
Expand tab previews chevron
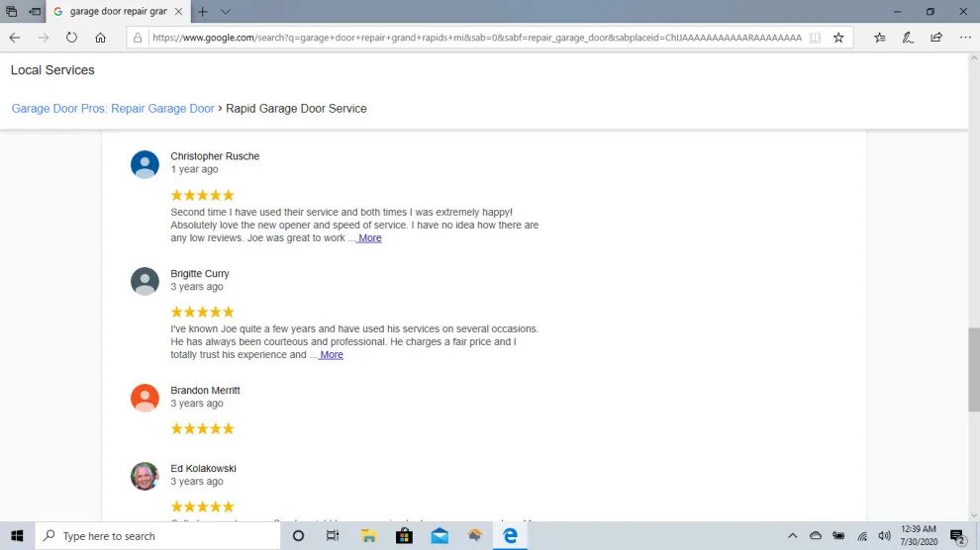[x=226, y=11]
